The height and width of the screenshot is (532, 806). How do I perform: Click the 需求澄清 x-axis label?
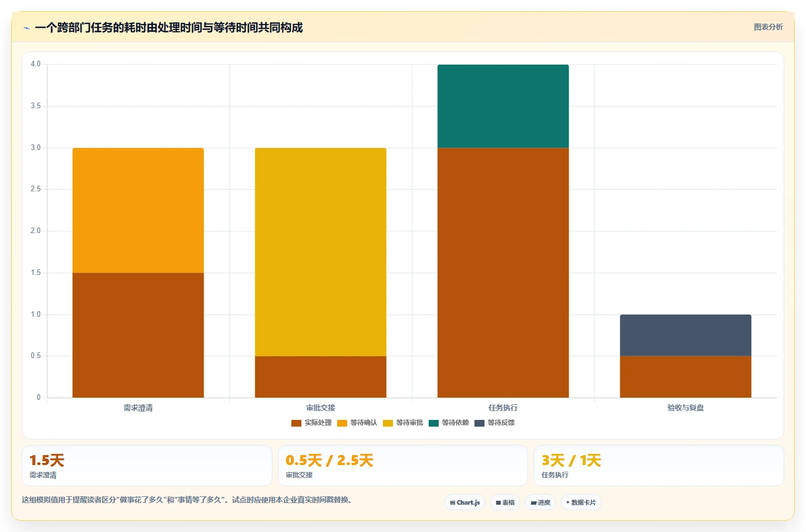[x=138, y=408]
